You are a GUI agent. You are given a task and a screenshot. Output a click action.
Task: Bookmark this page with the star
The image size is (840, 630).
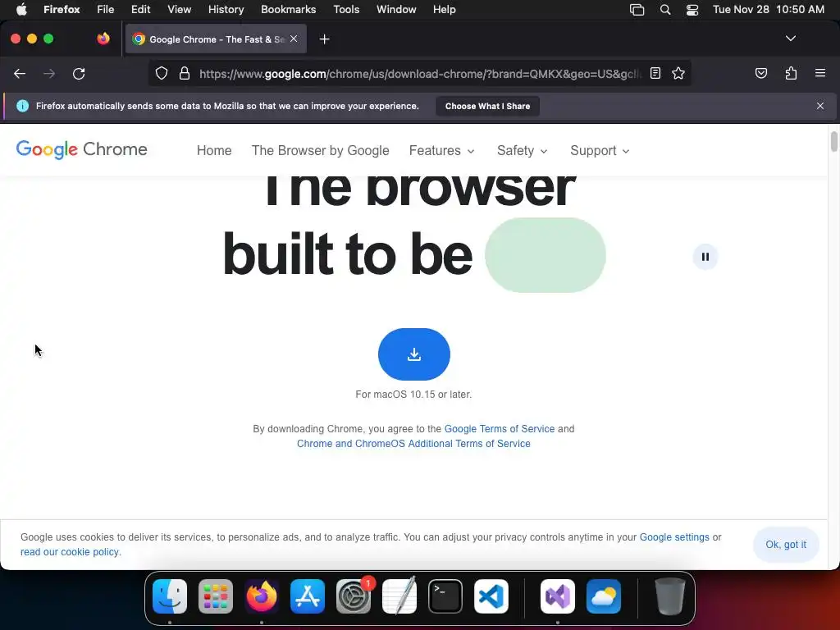point(678,73)
